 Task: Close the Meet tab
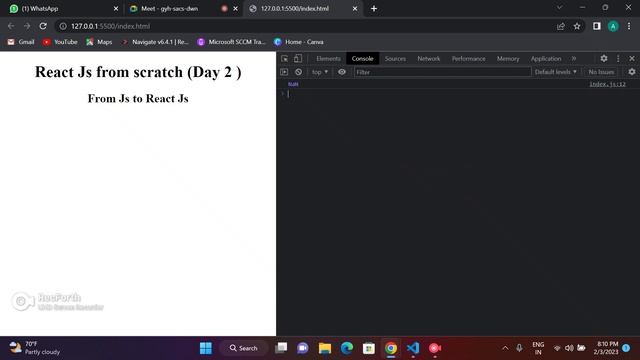(236, 9)
